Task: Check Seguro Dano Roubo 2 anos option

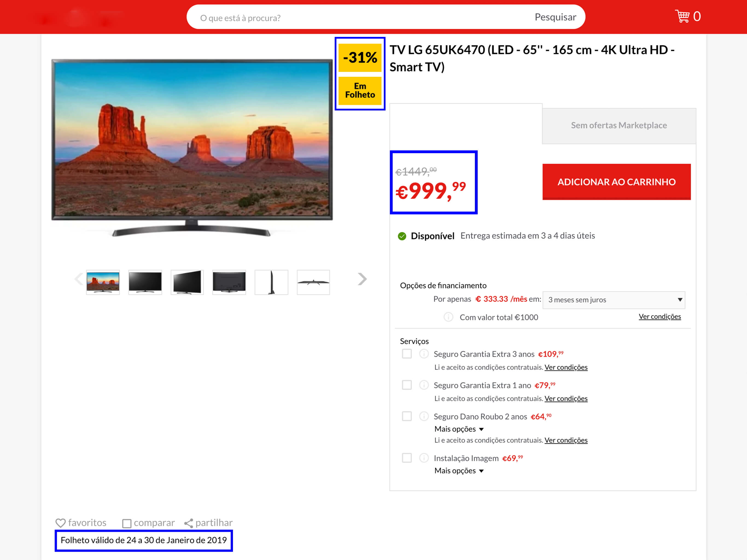Action: pyautogui.click(x=407, y=416)
